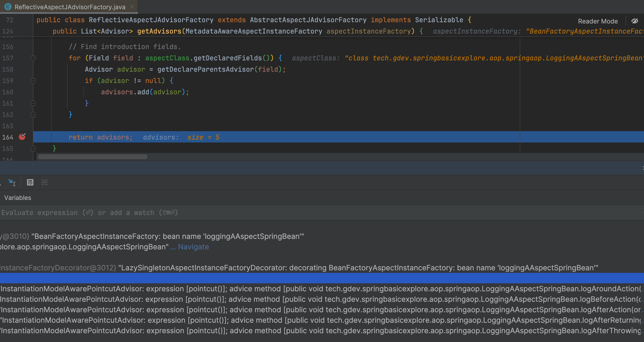Viewport: 644px width, 342px height.
Task: Click the Run to Cursor debugger icon
Action: (12, 182)
